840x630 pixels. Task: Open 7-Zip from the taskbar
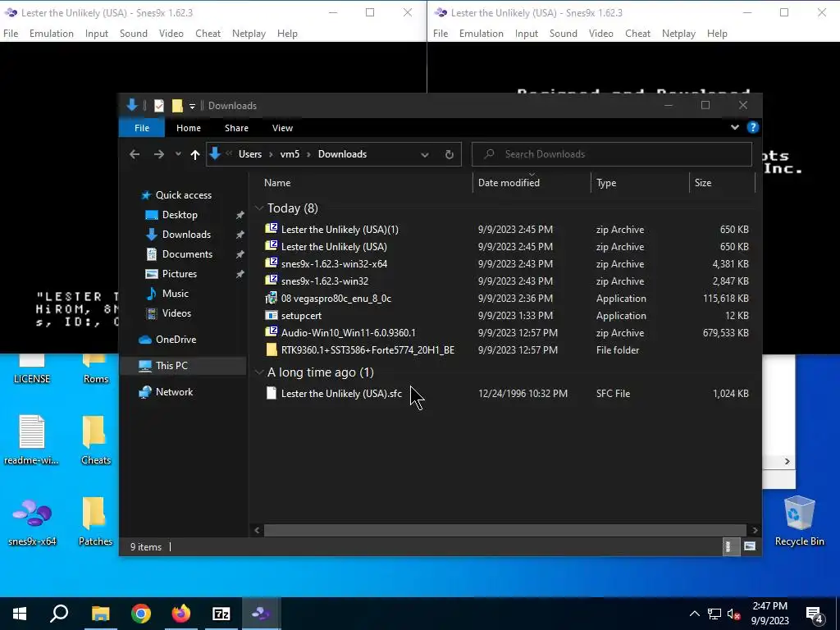(x=221, y=614)
